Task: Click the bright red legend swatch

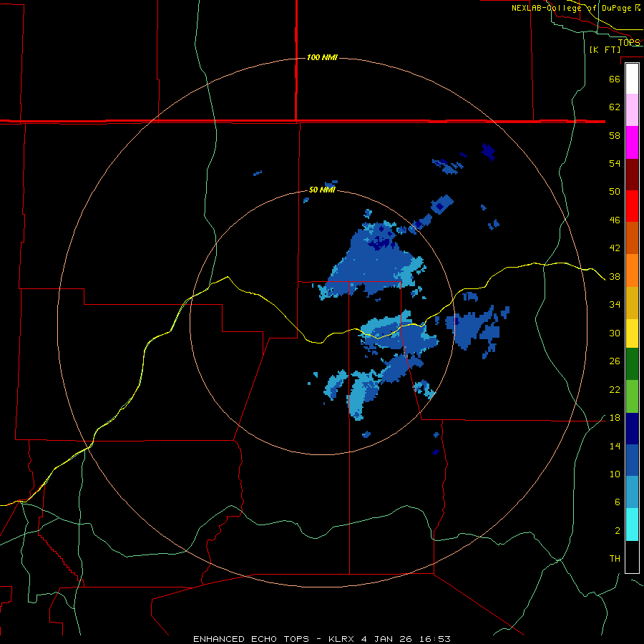Action: pyautogui.click(x=632, y=206)
